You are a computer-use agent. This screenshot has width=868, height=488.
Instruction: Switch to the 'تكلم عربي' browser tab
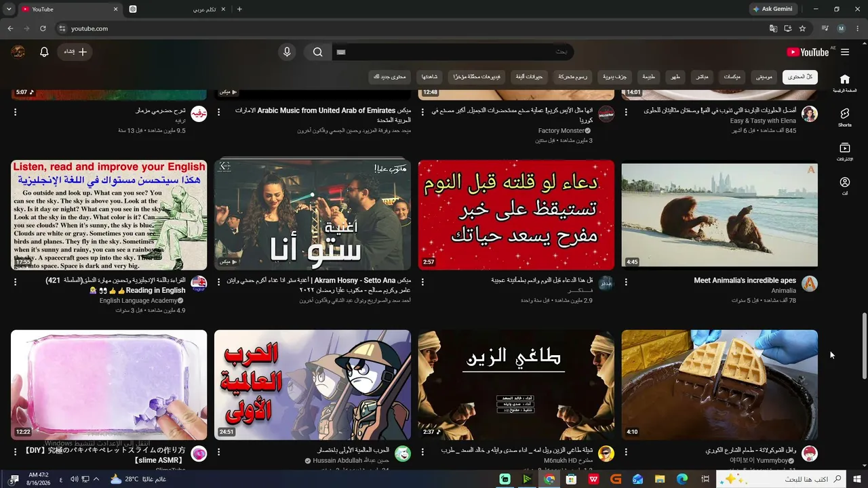(176, 9)
